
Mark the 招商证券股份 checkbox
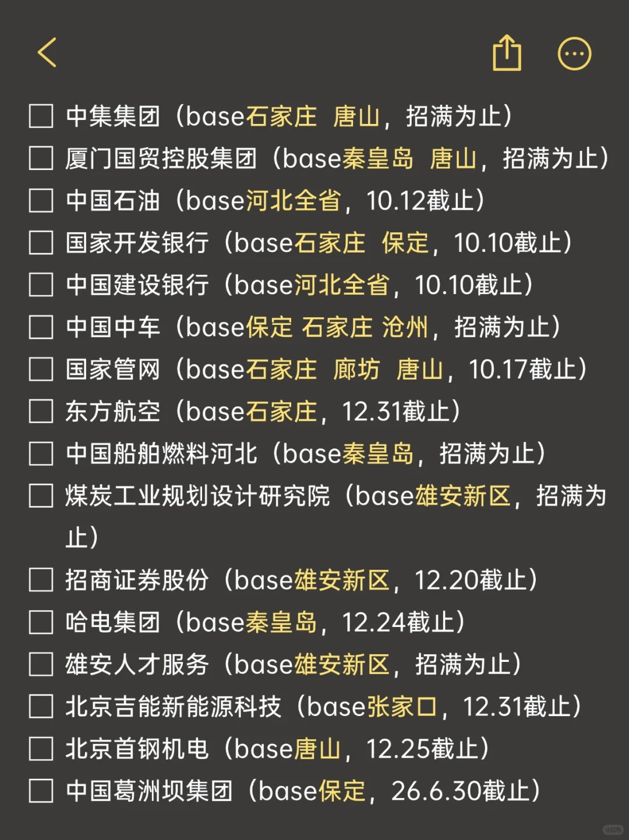[41, 580]
